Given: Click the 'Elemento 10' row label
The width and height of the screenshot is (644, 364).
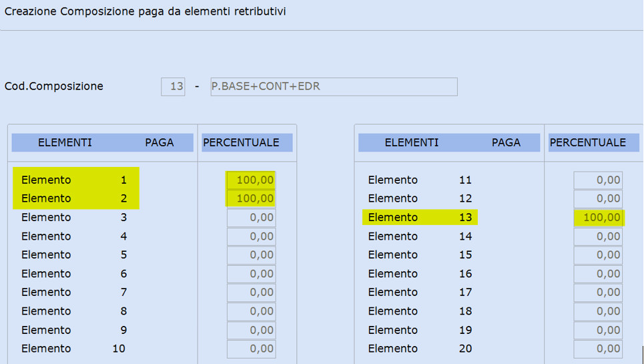Looking at the screenshot, I should 74,349.
